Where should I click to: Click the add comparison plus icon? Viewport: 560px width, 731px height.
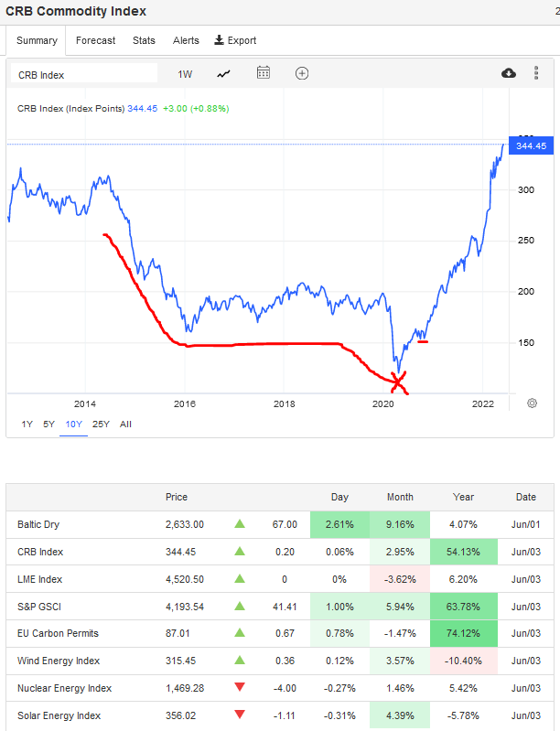(x=302, y=73)
